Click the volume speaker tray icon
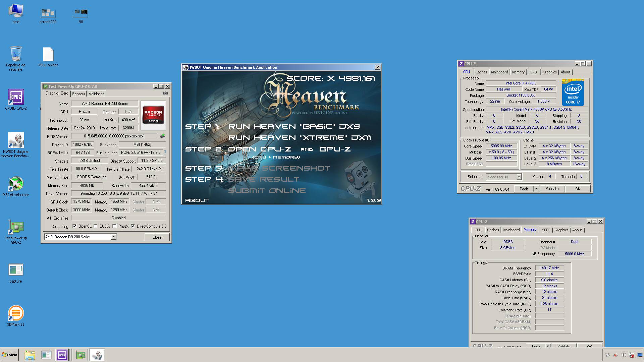 point(623,355)
